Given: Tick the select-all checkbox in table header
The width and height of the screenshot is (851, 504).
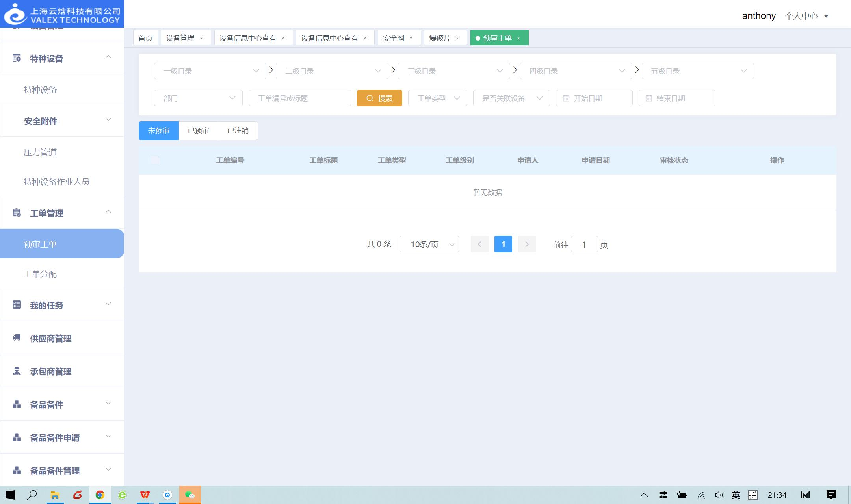Looking at the screenshot, I should 155,160.
